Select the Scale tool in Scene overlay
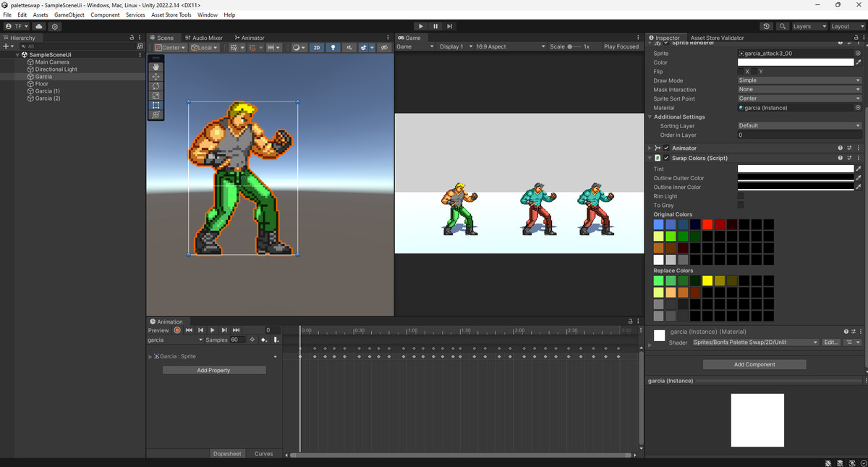The image size is (868, 467). click(x=156, y=95)
